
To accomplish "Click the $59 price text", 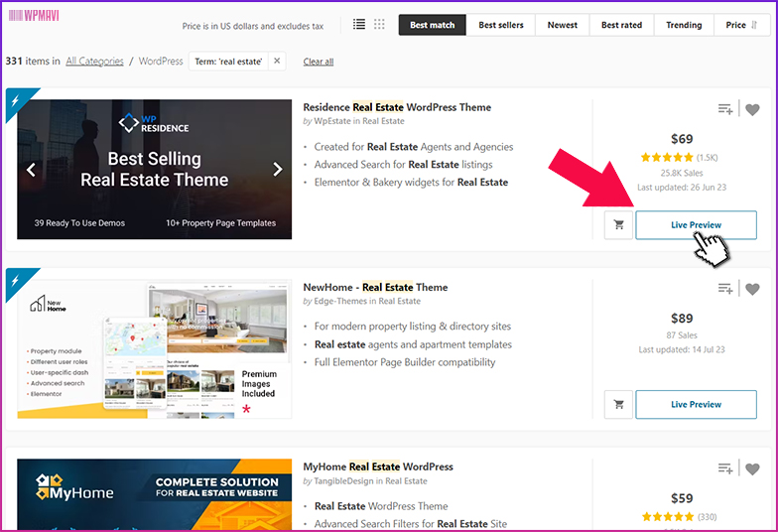I will (682, 498).
